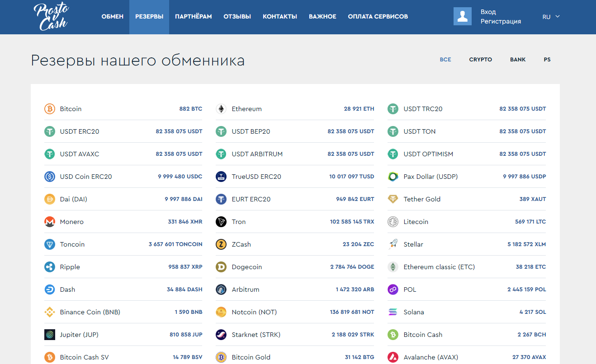596x364 pixels.
Task: Click the USDT AVAXC label
Action: (x=80, y=154)
